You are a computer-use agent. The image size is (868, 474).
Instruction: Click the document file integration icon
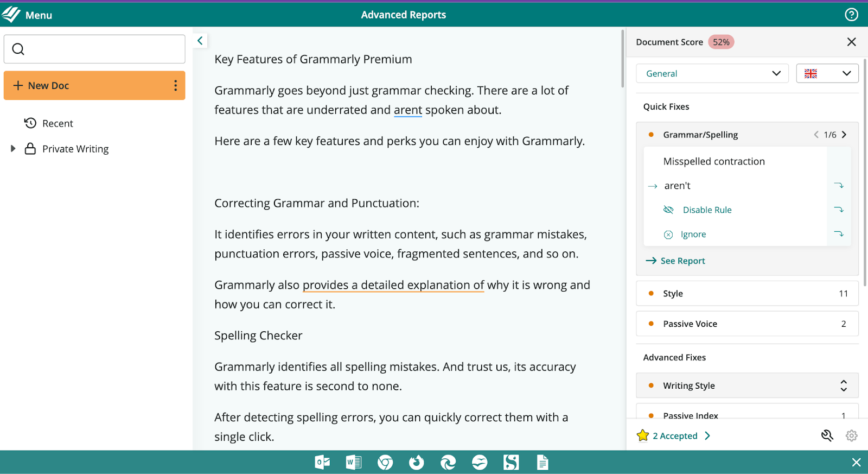pyautogui.click(x=542, y=462)
